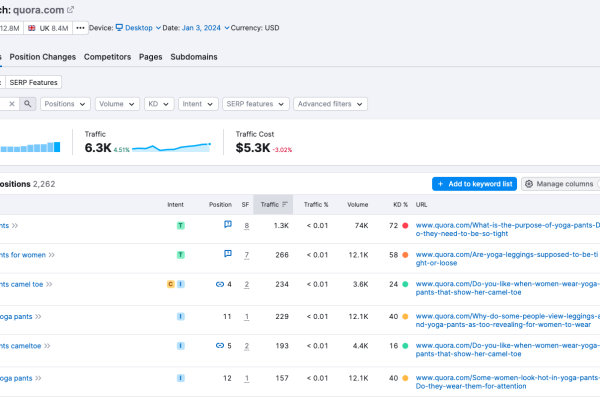The image size is (600, 400).
Task: Switch to the Position Changes tab
Action: (42, 57)
